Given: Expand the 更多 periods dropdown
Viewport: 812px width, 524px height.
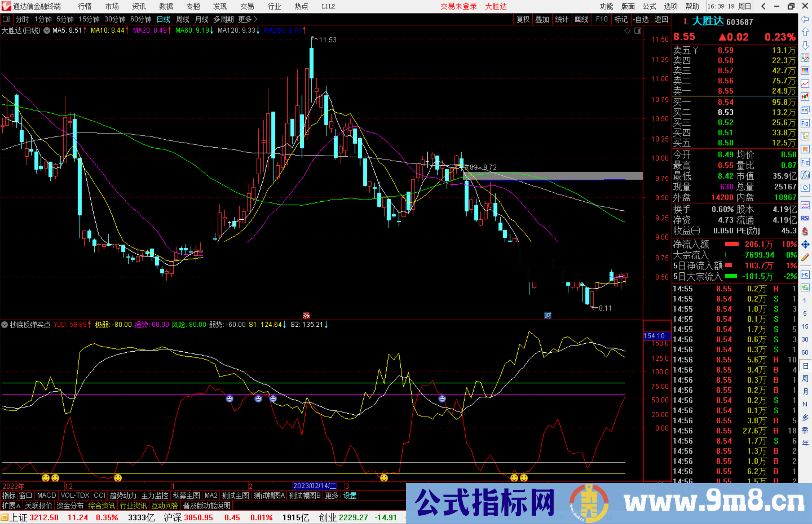Looking at the screenshot, I should pyautogui.click(x=248, y=19).
